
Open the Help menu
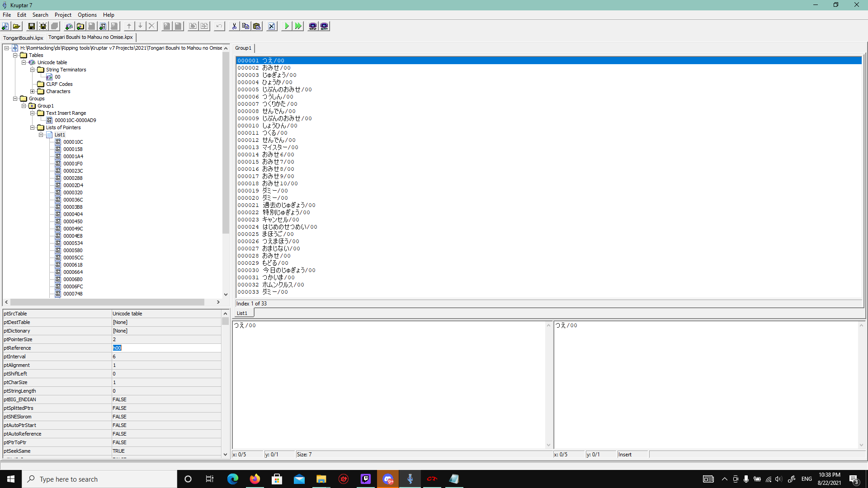(x=108, y=15)
